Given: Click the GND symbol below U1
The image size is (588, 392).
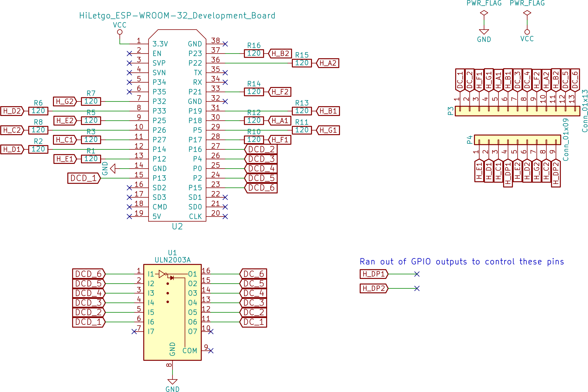Looking at the screenshot, I should [x=172, y=382].
